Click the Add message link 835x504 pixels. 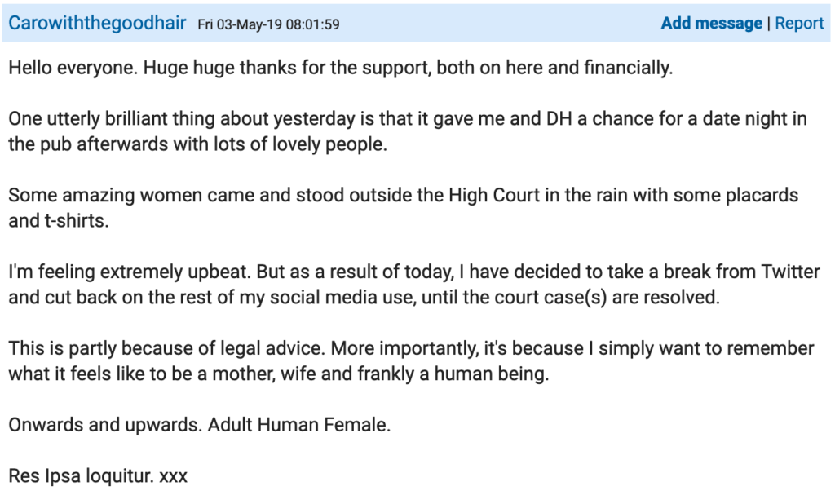(711, 24)
